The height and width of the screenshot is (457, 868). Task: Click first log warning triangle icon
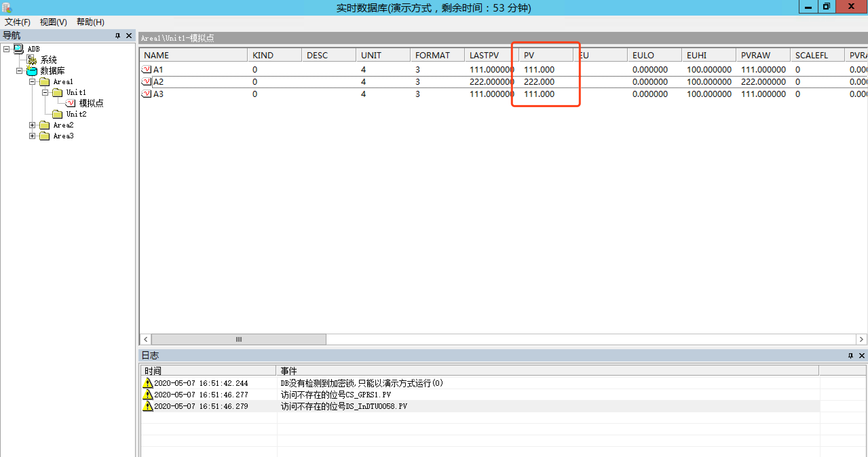[147, 383]
